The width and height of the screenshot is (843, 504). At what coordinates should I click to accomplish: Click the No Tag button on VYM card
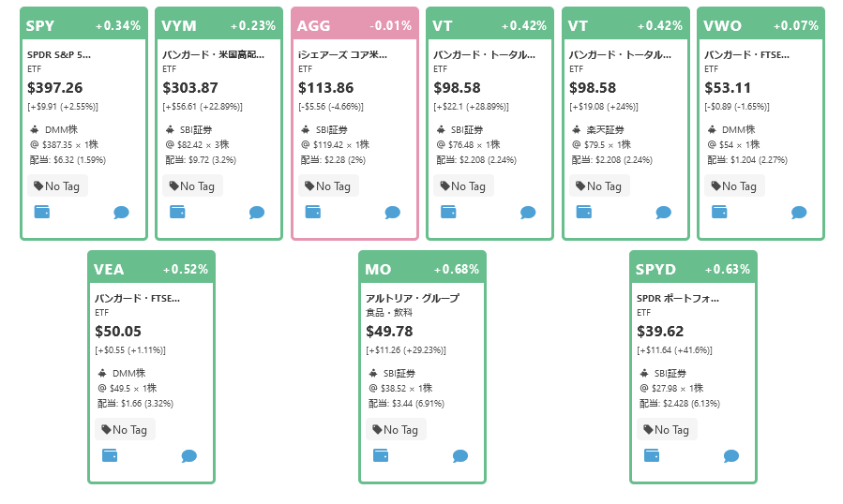coord(192,185)
